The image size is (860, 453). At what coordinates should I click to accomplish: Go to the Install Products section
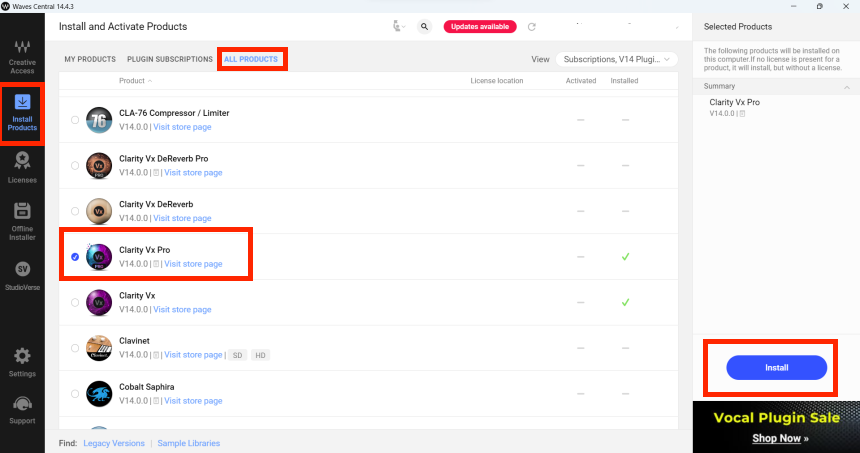click(x=22, y=114)
